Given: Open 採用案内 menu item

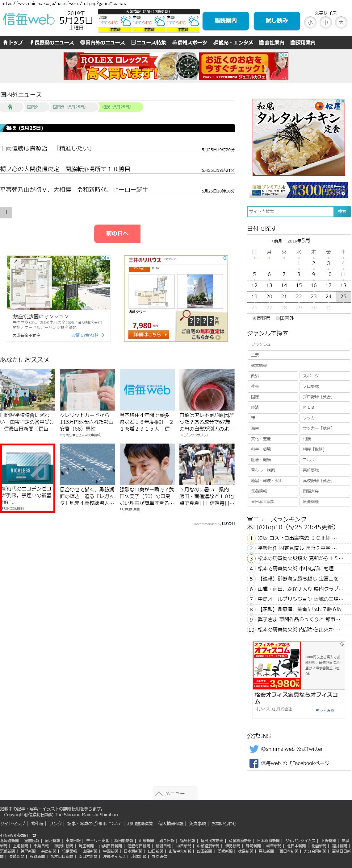Looking at the screenshot, I should point(303,43).
